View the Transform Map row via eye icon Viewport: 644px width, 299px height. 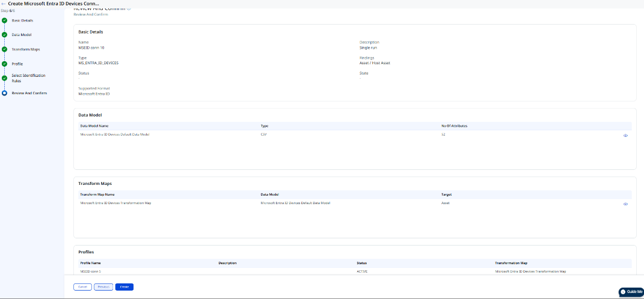coord(625,204)
